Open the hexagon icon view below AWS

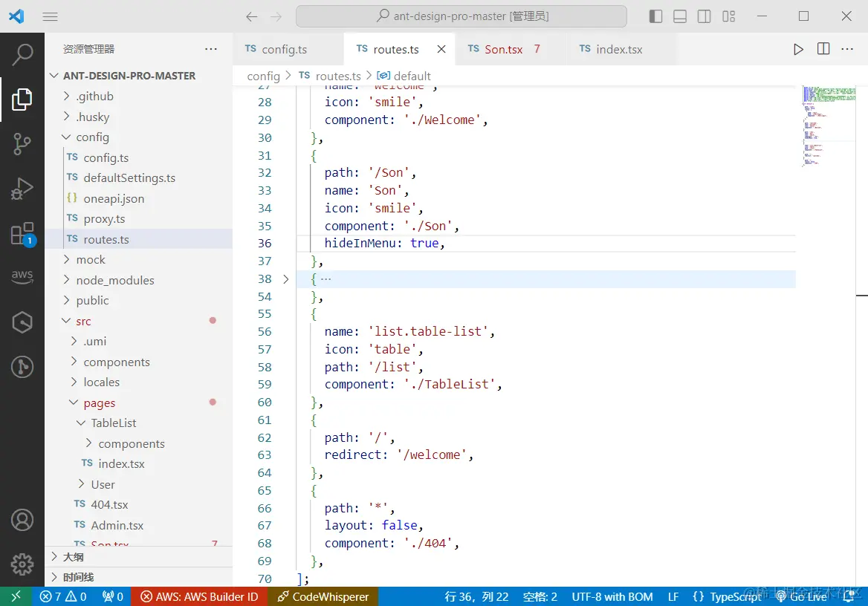pos(22,322)
